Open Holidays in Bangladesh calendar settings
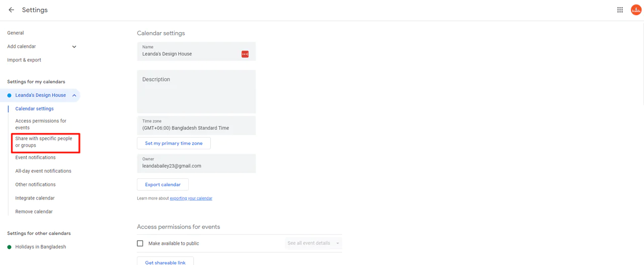 point(40,247)
